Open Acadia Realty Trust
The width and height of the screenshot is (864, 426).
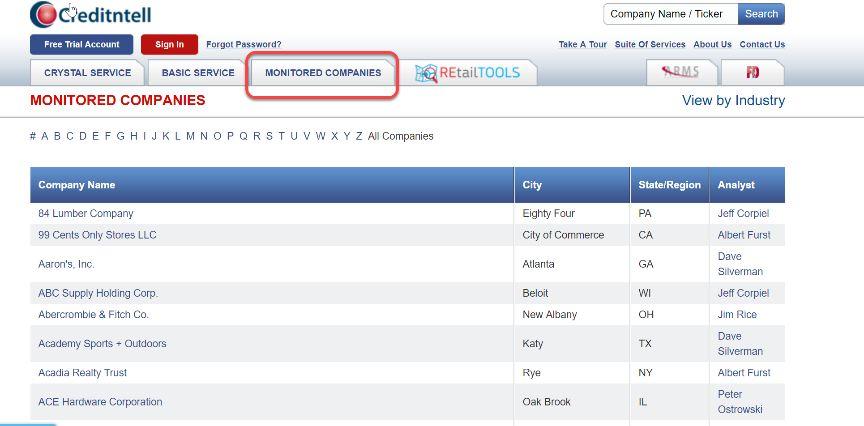coord(83,373)
